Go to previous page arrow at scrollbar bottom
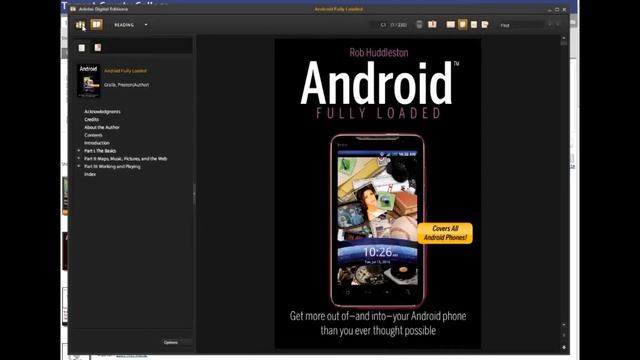 (564, 336)
